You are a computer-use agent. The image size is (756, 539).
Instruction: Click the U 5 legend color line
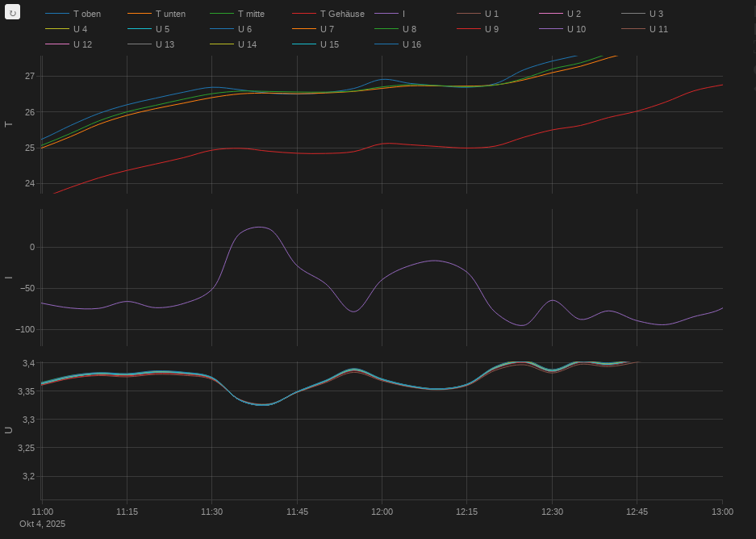pos(139,29)
